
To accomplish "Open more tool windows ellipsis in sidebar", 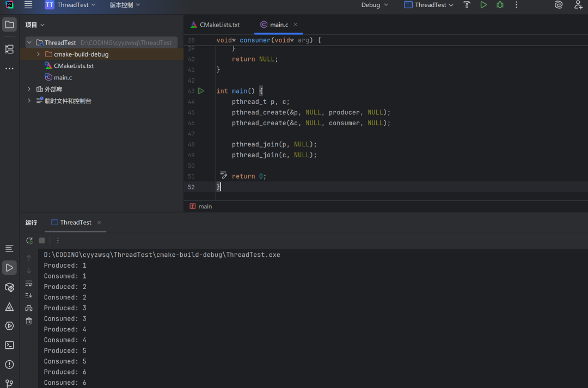I will coord(9,69).
